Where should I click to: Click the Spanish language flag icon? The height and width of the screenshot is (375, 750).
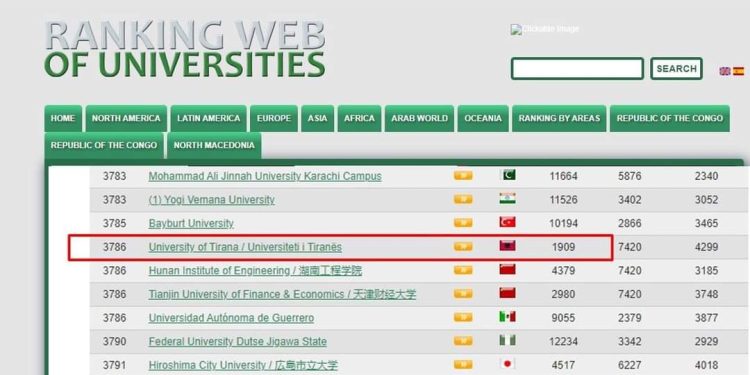pos(739,71)
